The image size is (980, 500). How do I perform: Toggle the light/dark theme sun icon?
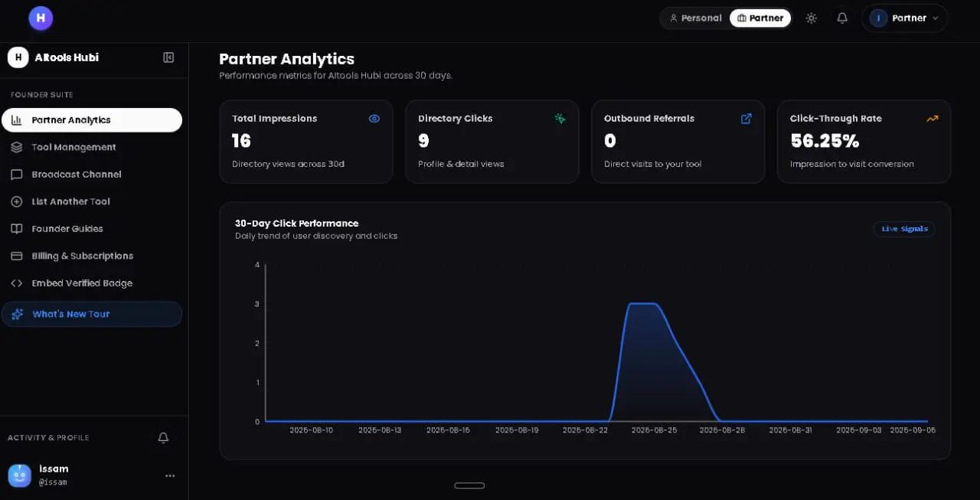(x=812, y=18)
